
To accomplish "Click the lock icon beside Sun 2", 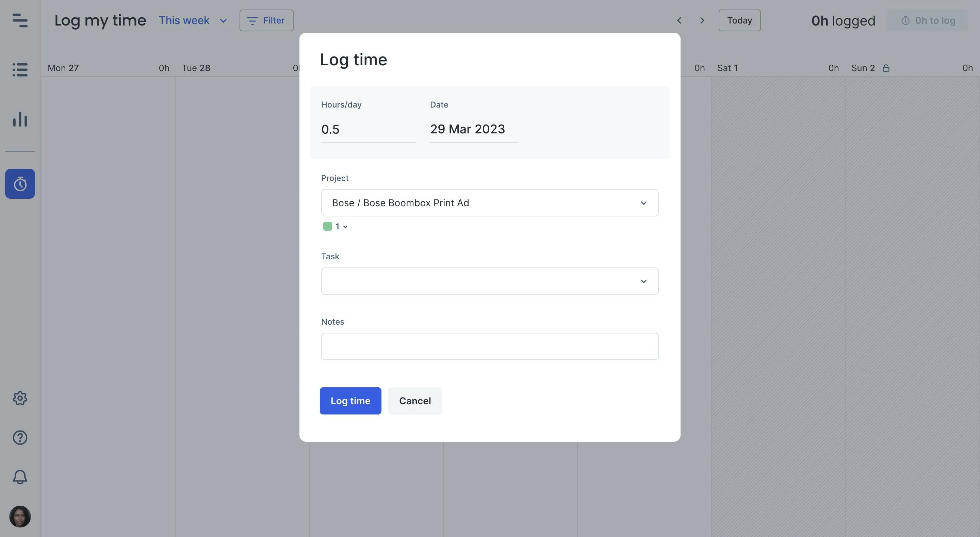I will click(886, 68).
